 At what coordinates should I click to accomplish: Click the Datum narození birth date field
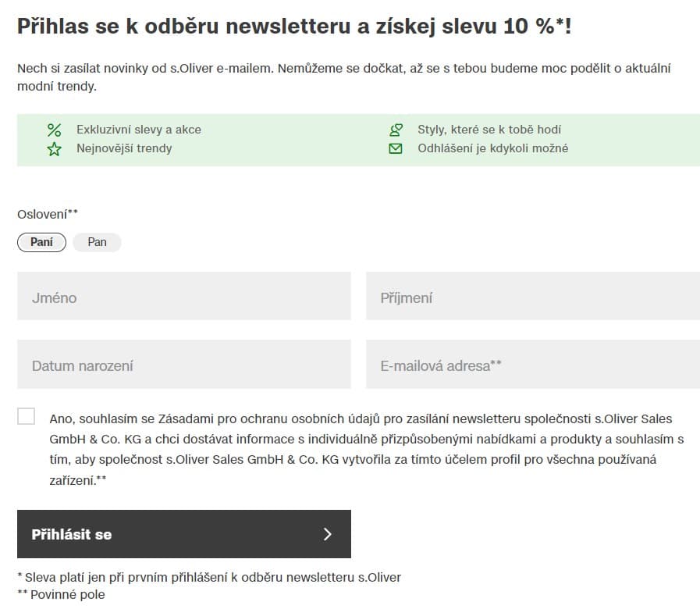tap(184, 364)
